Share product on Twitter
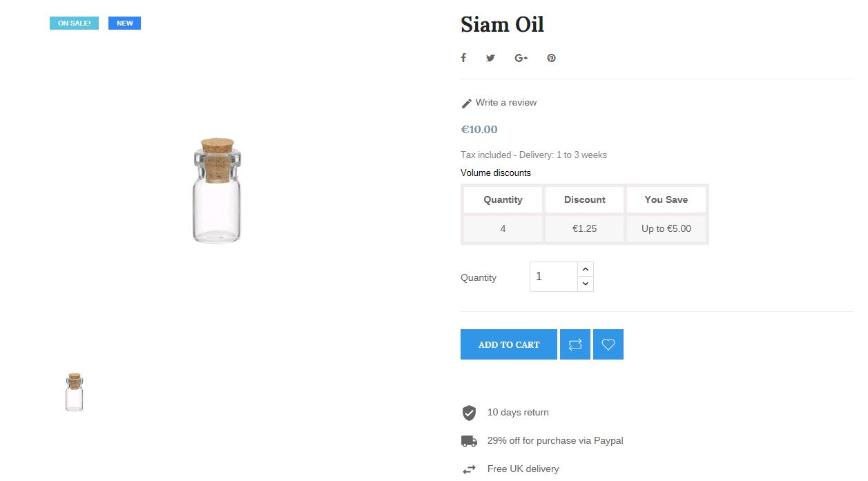This screenshot has height=481, width=868. (x=490, y=58)
